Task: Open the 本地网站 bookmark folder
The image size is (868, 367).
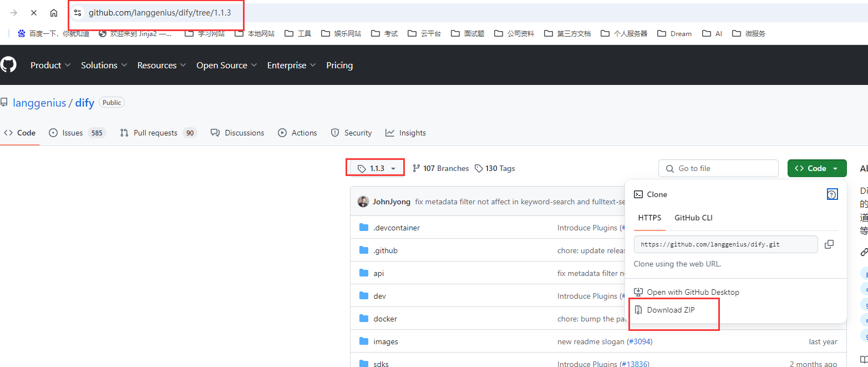Action: point(255,33)
